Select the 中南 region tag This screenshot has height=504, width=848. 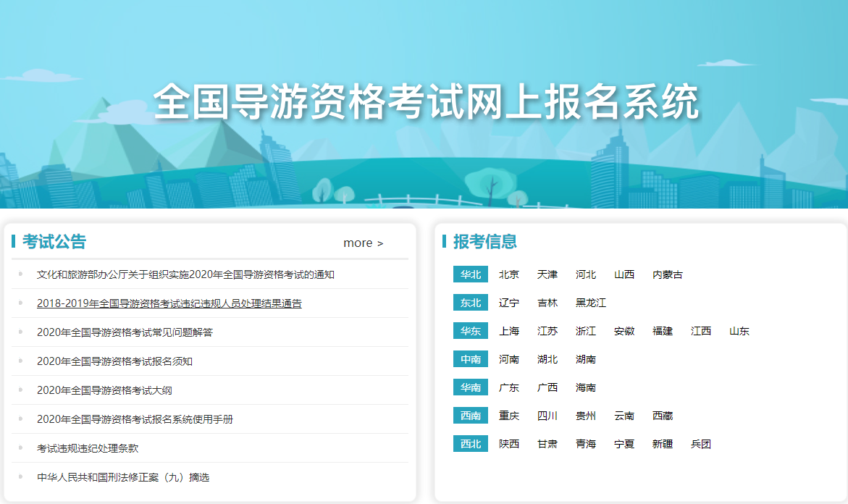(471, 359)
